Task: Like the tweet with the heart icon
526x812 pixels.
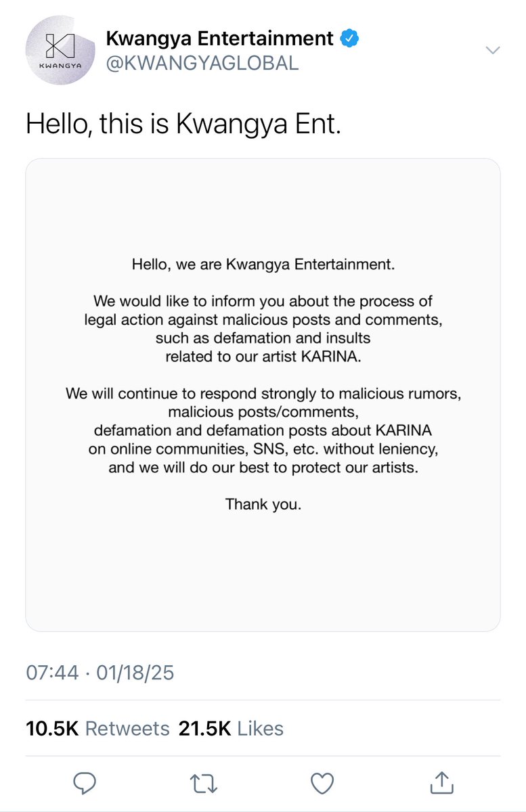Action: (x=322, y=784)
